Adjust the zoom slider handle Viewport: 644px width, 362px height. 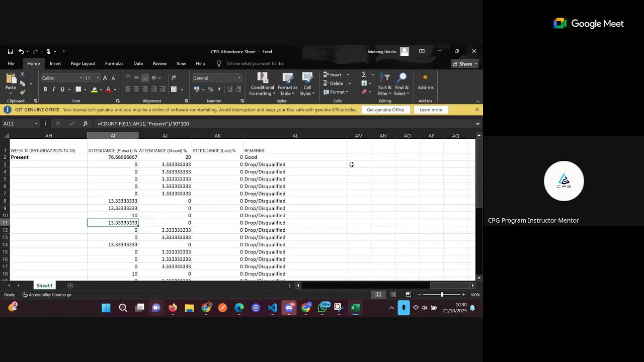coord(442,295)
